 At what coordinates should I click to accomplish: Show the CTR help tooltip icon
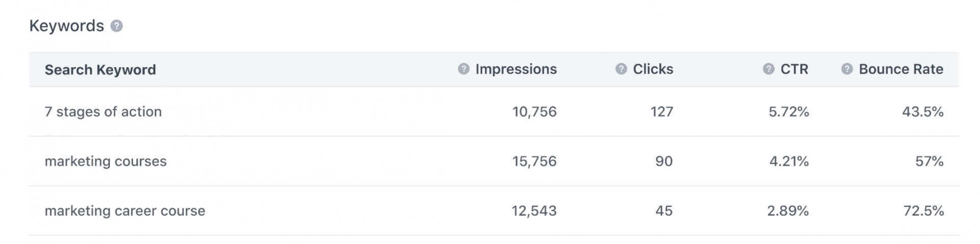(x=769, y=69)
